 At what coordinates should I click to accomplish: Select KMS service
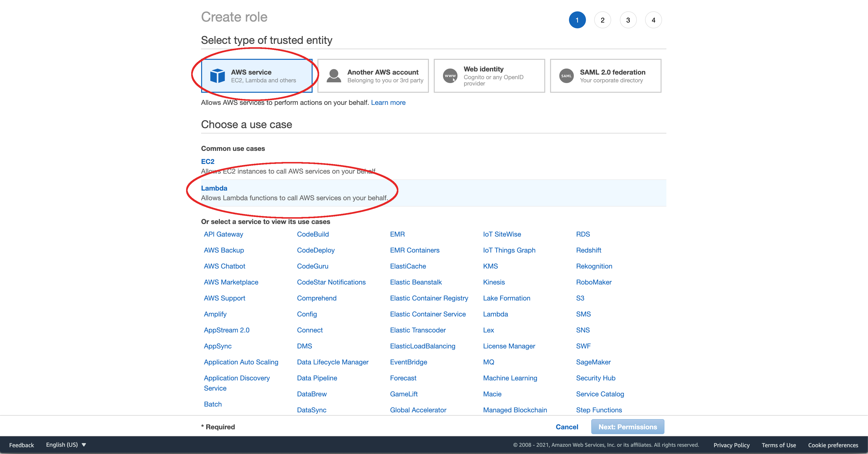tap(490, 266)
